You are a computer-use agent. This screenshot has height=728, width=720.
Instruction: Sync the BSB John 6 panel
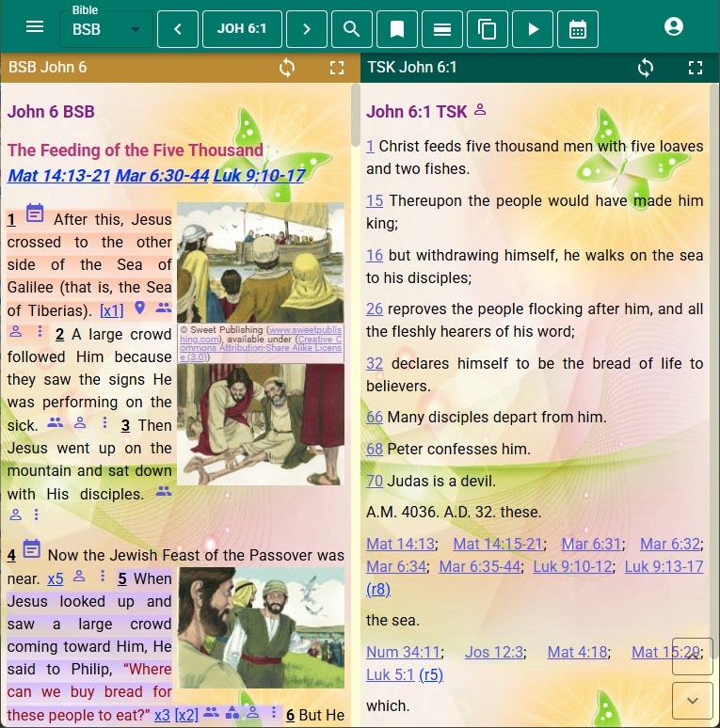point(288,68)
